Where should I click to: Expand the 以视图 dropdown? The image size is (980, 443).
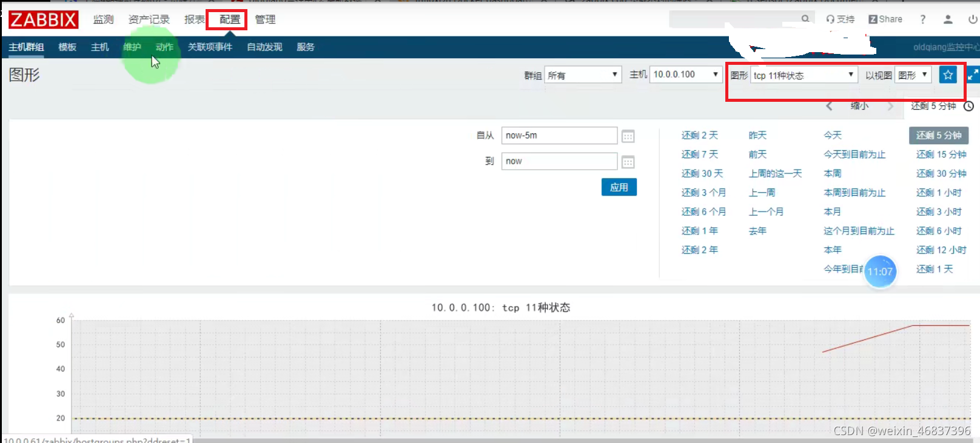(913, 75)
